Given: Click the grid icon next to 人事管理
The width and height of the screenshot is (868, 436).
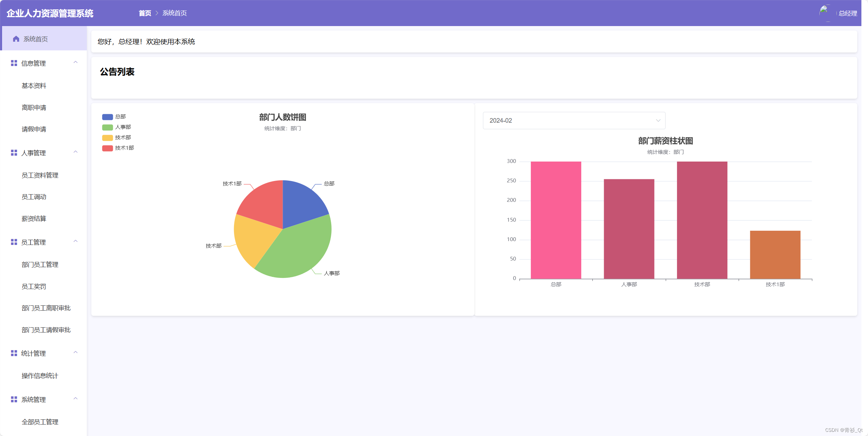Looking at the screenshot, I should (14, 153).
